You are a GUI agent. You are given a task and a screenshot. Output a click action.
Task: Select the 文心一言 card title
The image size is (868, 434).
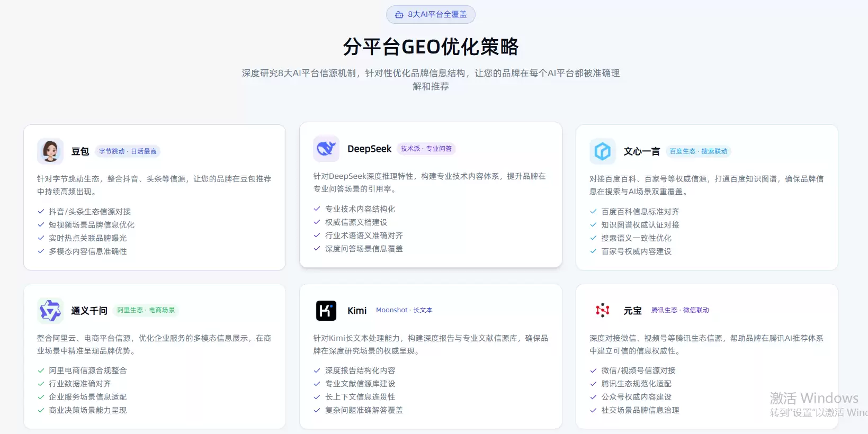[x=642, y=151]
